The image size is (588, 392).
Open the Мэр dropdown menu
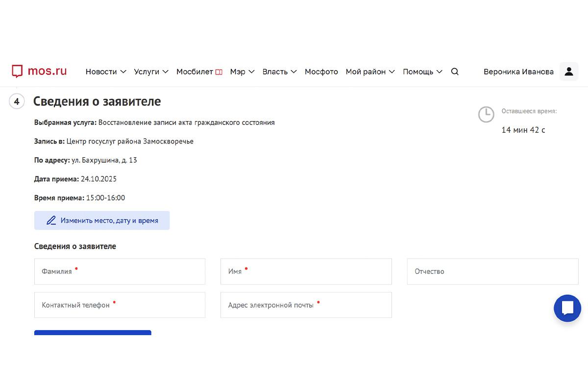pos(238,72)
